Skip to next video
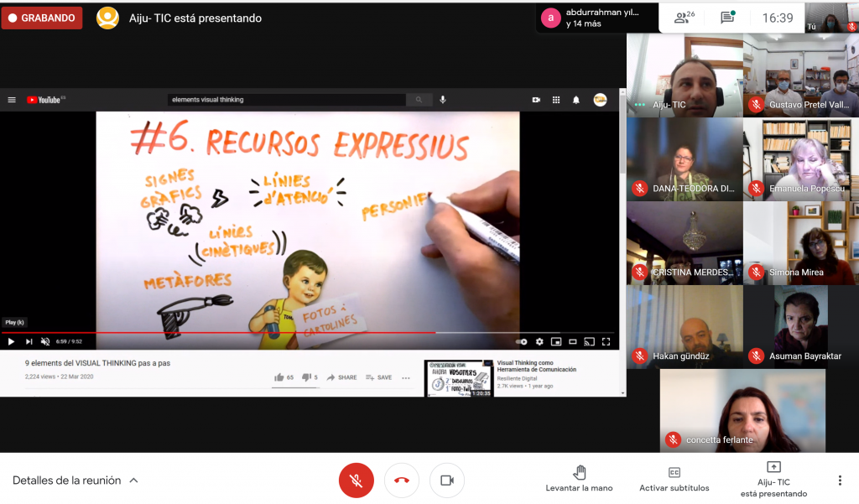The width and height of the screenshot is (859, 504). coord(29,342)
